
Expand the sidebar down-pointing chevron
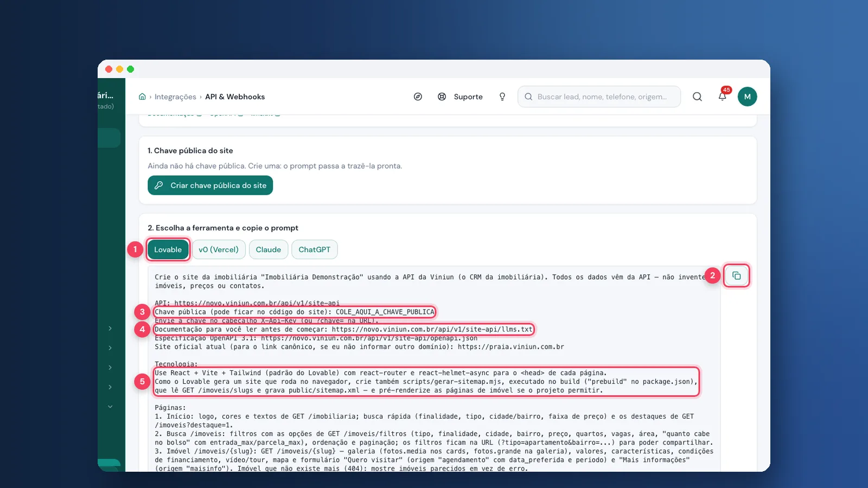click(x=110, y=407)
